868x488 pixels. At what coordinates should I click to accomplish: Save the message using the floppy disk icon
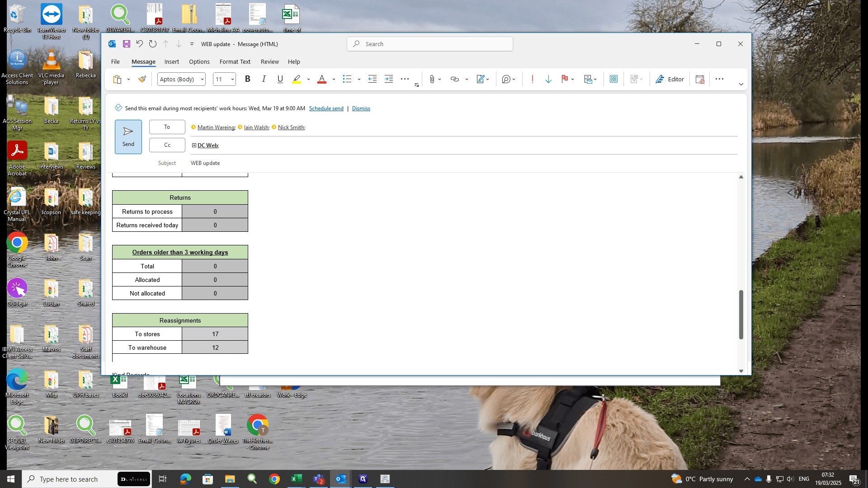coord(127,44)
